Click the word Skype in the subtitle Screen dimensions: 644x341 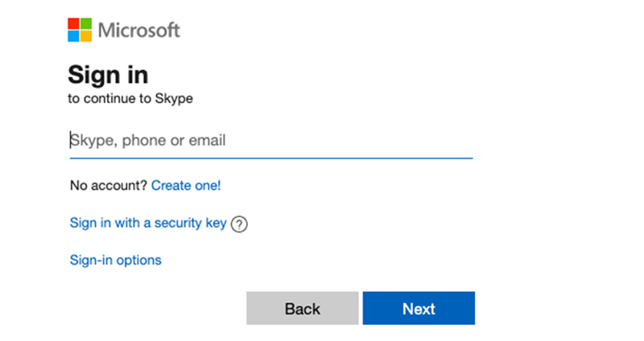tap(177, 100)
